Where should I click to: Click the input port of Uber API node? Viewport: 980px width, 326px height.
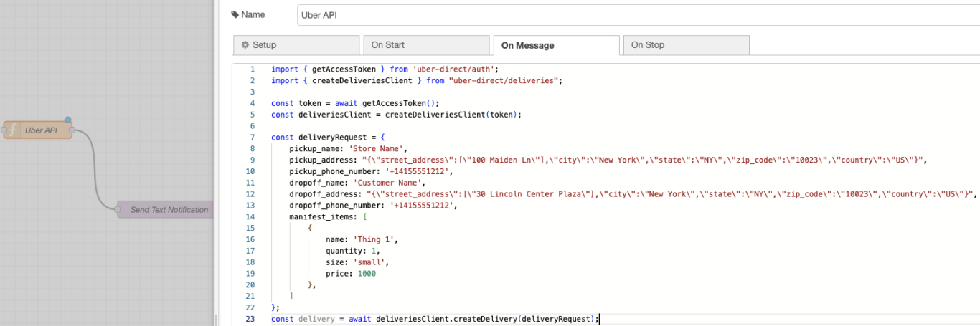click(x=4, y=130)
